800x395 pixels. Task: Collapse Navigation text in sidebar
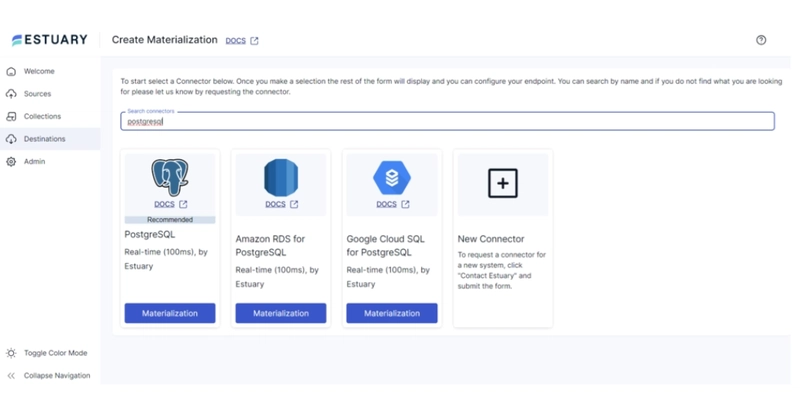[x=57, y=376]
